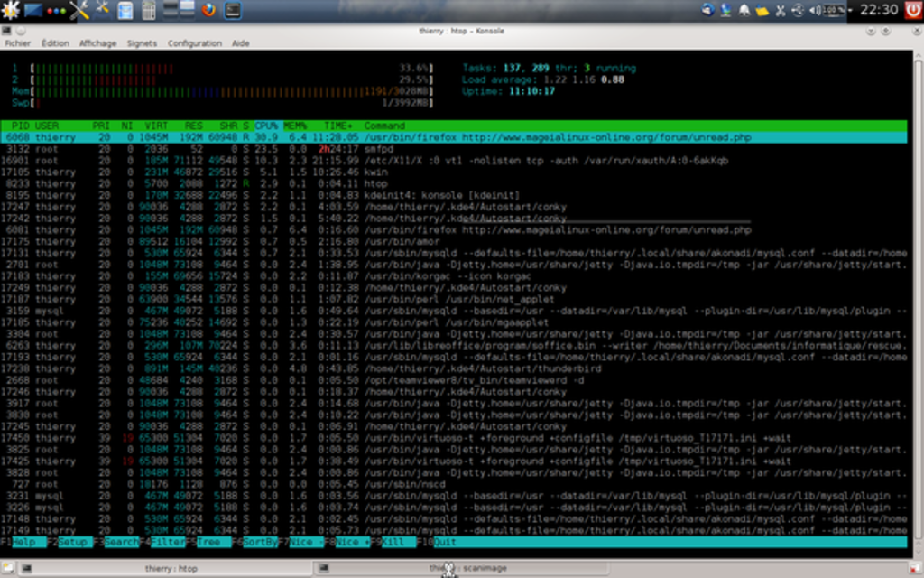
Task: Click the F6 SortBy button in htop
Action: [x=254, y=542]
